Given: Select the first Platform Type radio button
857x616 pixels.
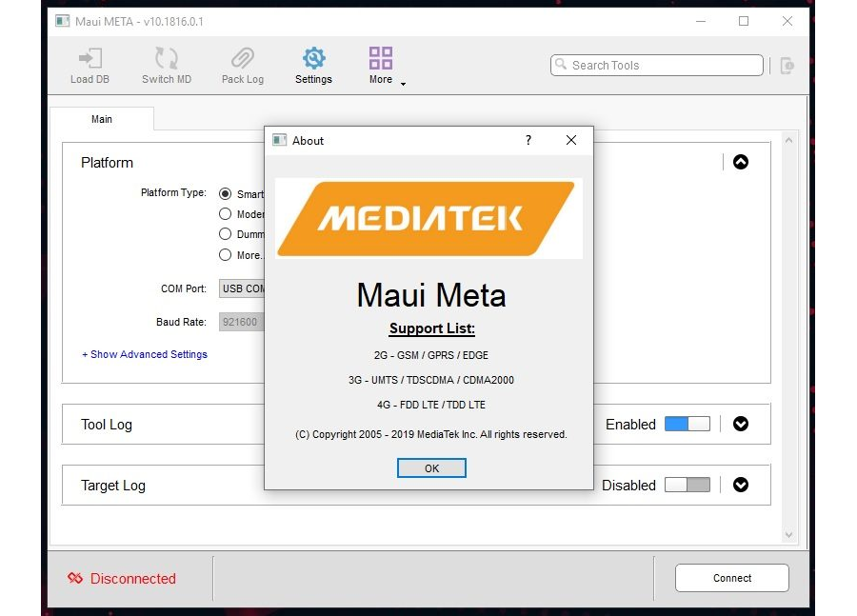Looking at the screenshot, I should pyautogui.click(x=226, y=193).
